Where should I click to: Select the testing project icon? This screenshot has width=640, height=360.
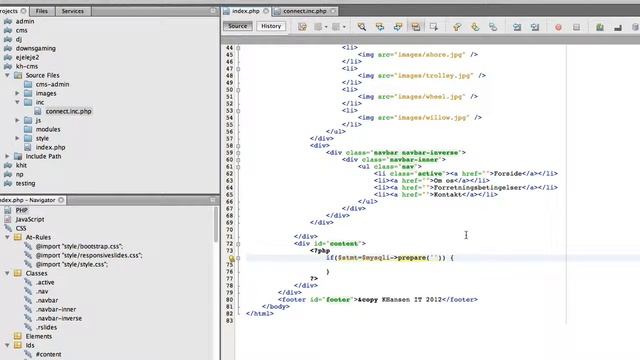pos(8,183)
